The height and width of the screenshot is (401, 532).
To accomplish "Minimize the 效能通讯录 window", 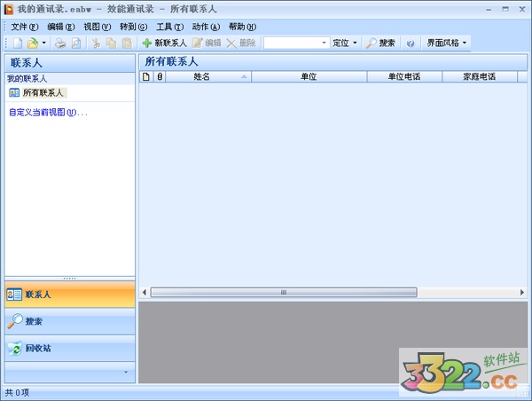I will click(x=489, y=9).
